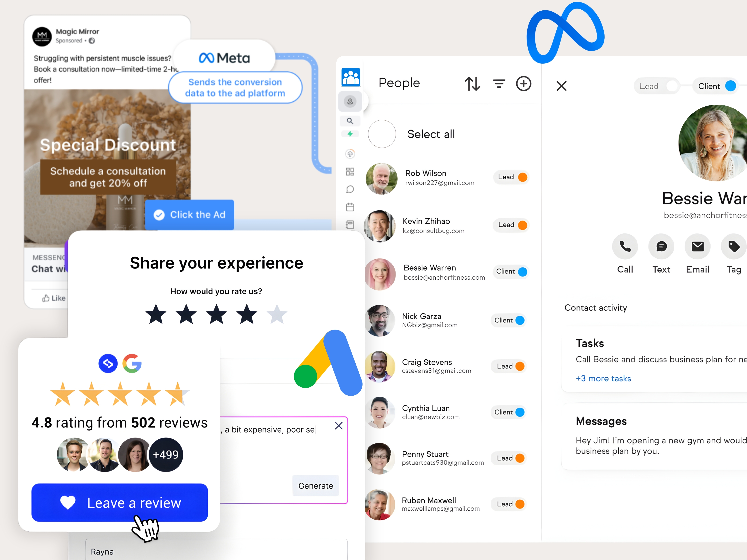The width and height of the screenshot is (747, 560).
Task: Click the Leave a review button
Action: click(x=120, y=503)
